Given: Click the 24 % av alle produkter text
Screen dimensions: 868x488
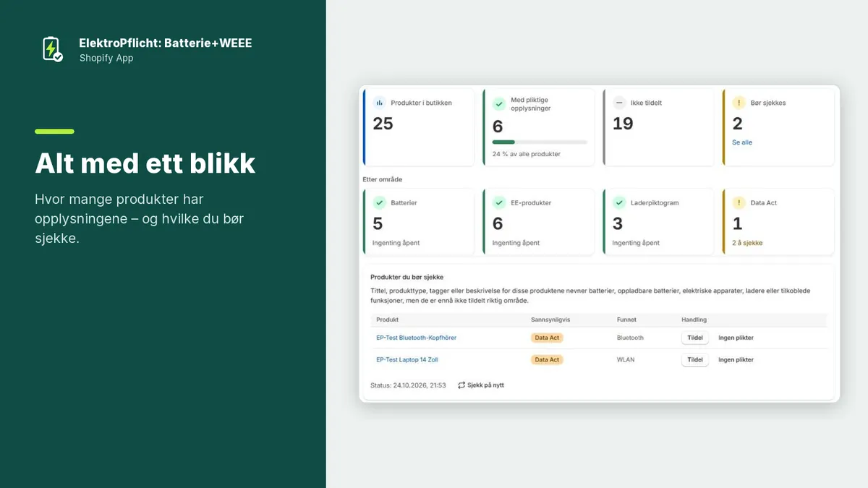Looking at the screenshot, I should coord(527,154).
